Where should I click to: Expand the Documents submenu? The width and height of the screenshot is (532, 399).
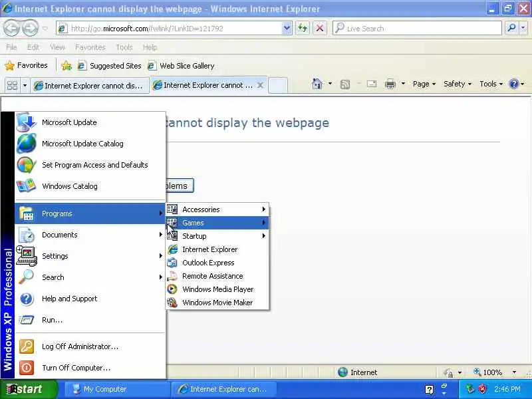[90, 235]
